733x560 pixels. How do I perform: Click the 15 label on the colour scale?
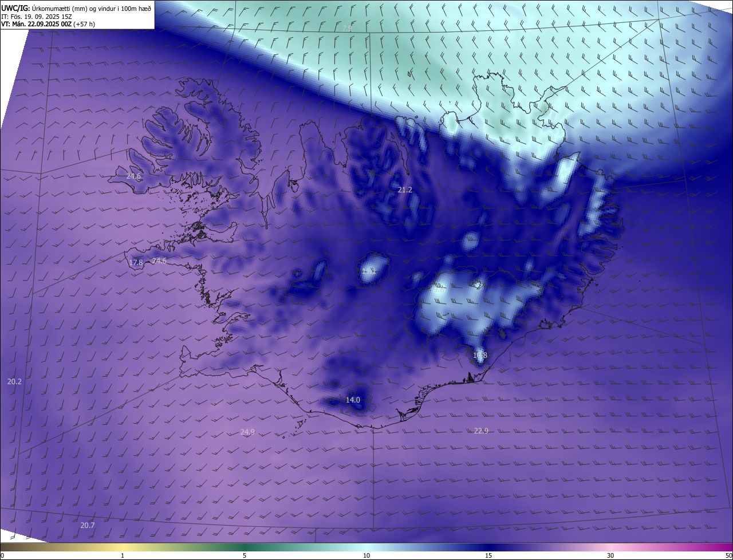point(488,555)
